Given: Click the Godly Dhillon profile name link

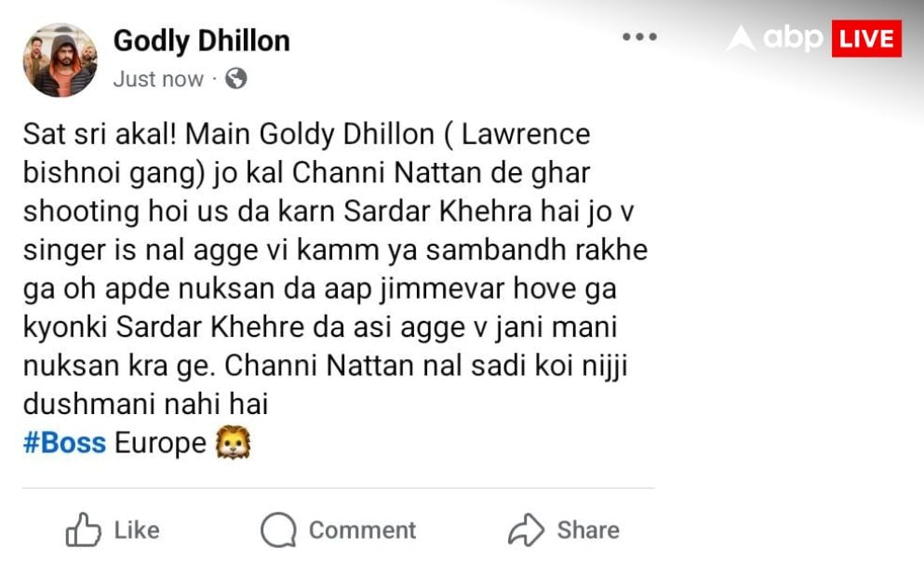Looking at the screenshot, I should pos(201,39).
